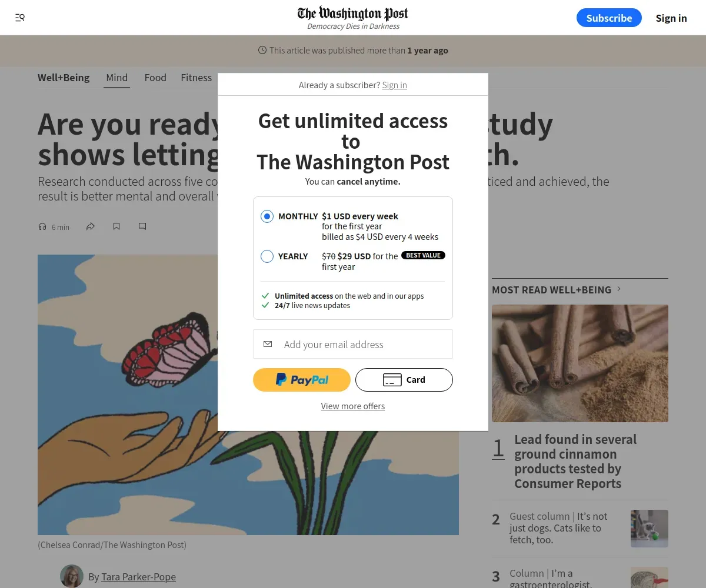Pay with the PayPal button
706x588 pixels.
pyautogui.click(x=302, y=380)
